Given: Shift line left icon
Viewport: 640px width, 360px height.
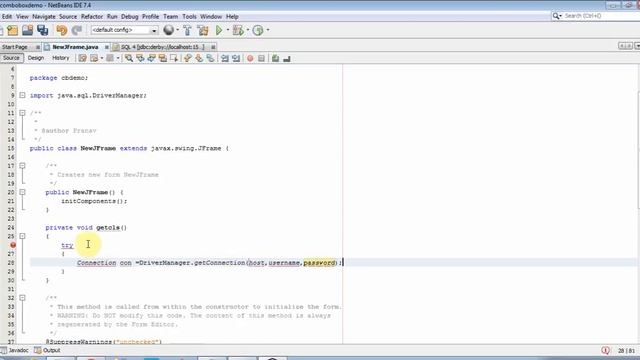Looking at the screenshot, I should click(x=225, y=59).
